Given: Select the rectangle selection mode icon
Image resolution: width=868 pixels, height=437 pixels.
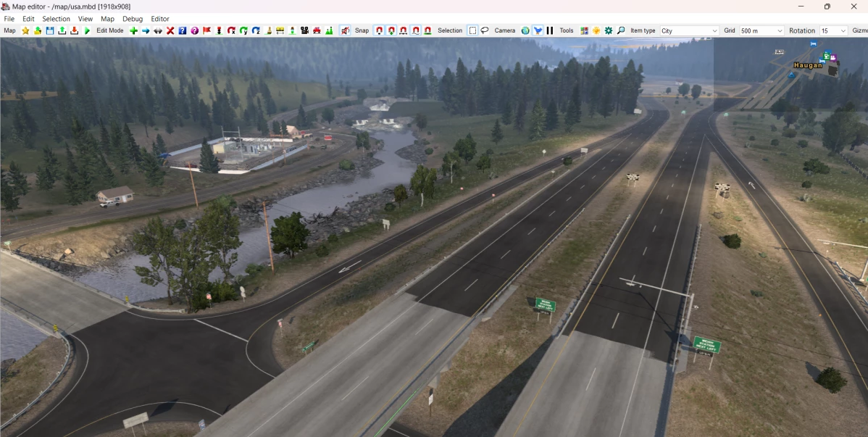Looking at the screenshot, I should [x=473, y=30].
